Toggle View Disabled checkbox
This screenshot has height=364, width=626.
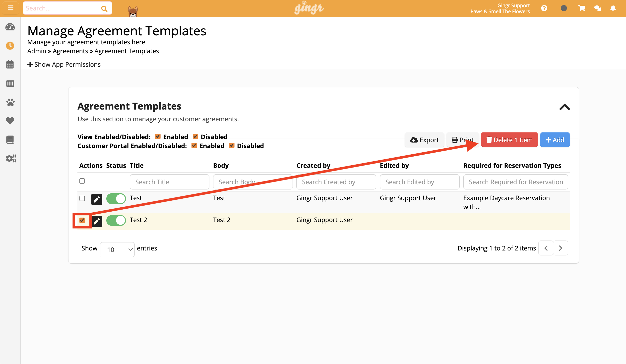(195, 136)
